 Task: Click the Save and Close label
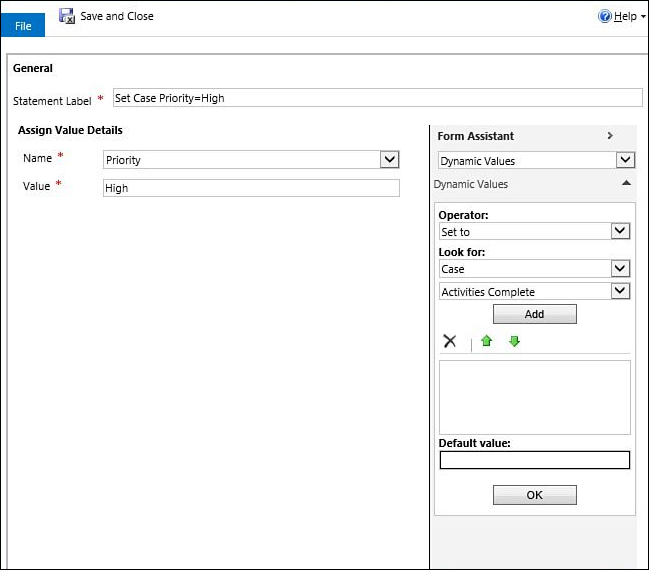117,16
